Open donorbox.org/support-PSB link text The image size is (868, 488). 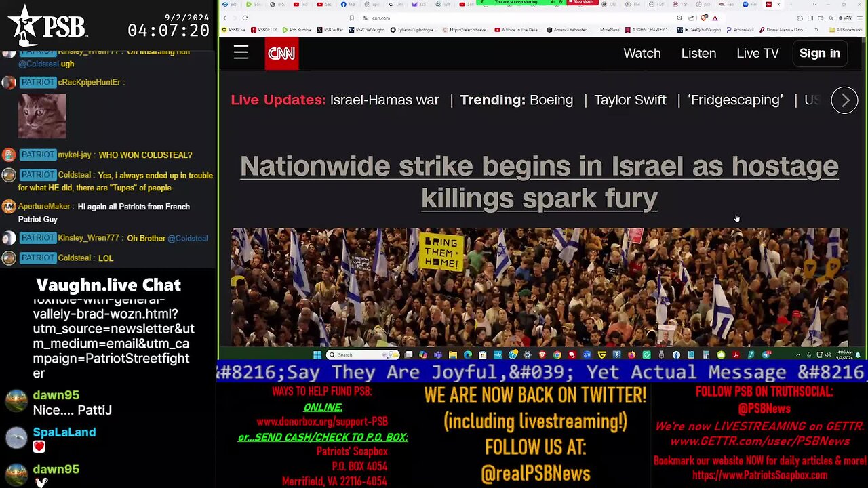(x=322, y=421)
